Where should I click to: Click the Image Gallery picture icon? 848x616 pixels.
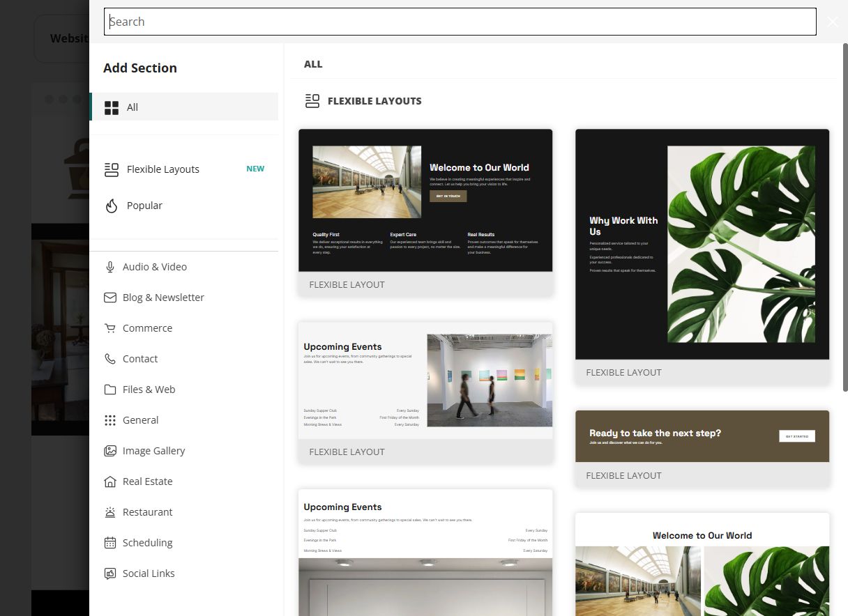[110, 451]
